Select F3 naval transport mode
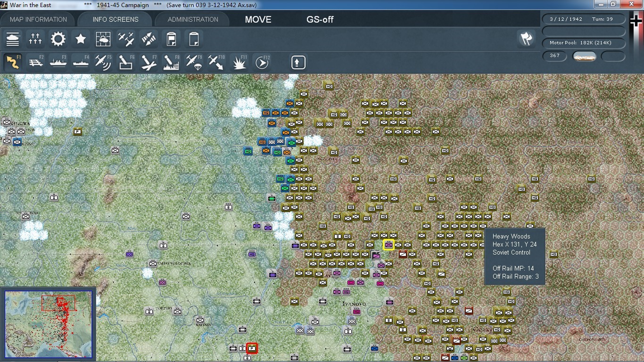Viewport: 644px width, 362px height. point(58,62)
